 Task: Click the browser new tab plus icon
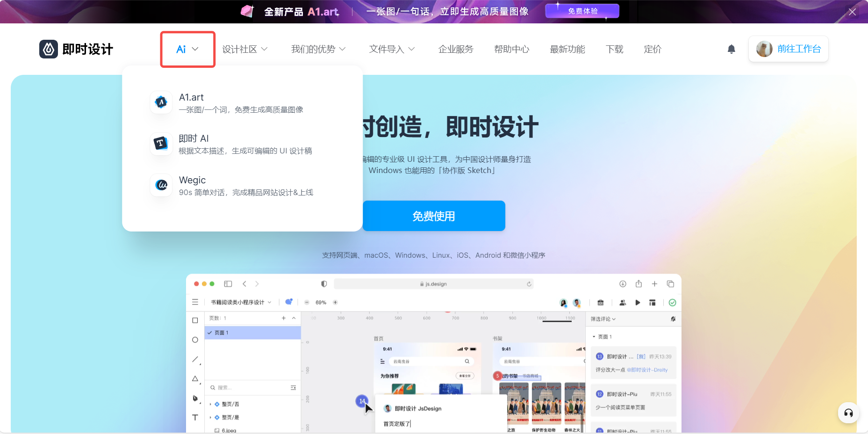pyautogui.click(x=654, y=284)
